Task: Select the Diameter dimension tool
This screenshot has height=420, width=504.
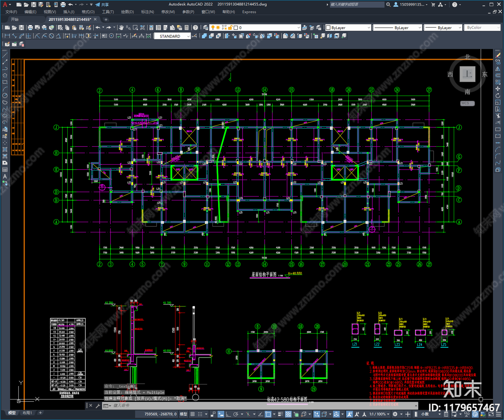Action: point(51,36)
